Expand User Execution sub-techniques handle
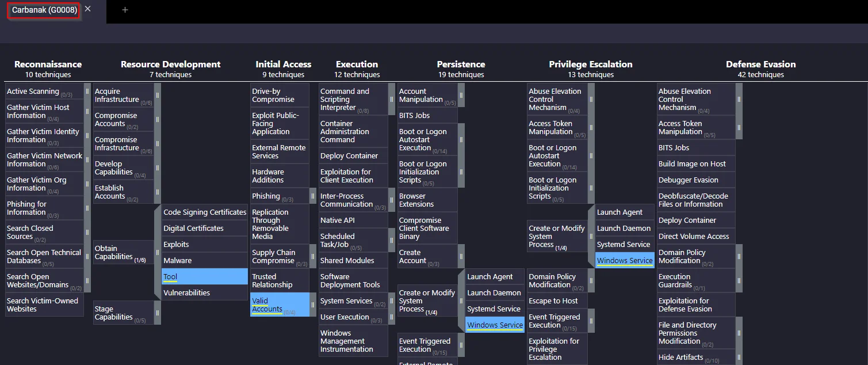868x365 pixels. [392, 317]
